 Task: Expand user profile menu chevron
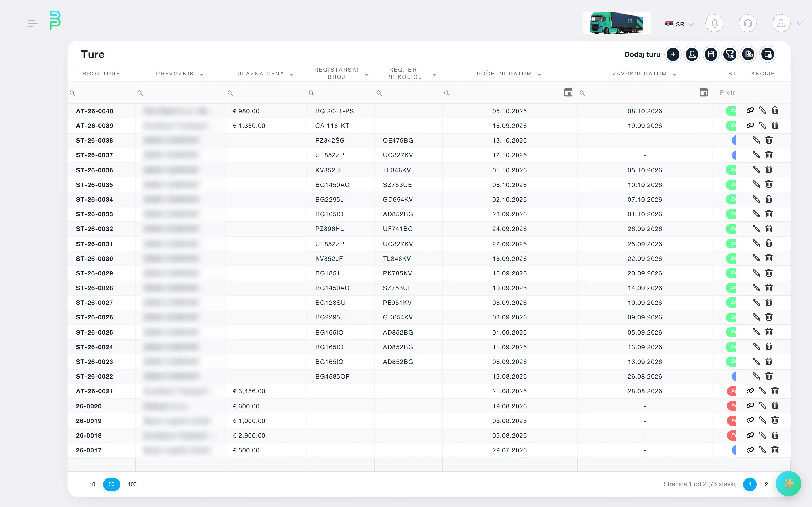point(800,23)
